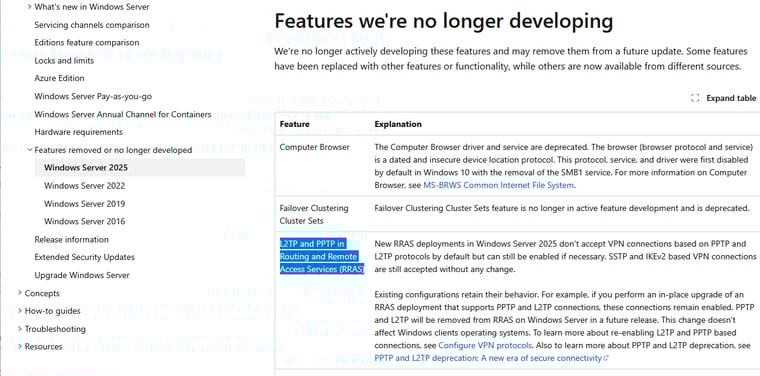Open PPTP and L2TP deprecation article link
The height and width of the screenshot is (376, 760).
(x=488, y=358)
